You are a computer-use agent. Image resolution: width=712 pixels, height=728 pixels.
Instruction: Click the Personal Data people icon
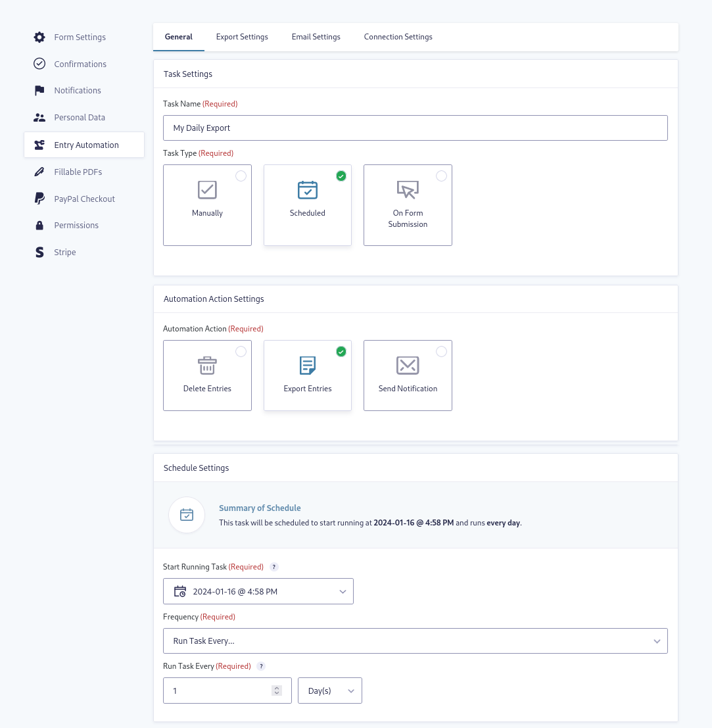click(x=39, y=118)
